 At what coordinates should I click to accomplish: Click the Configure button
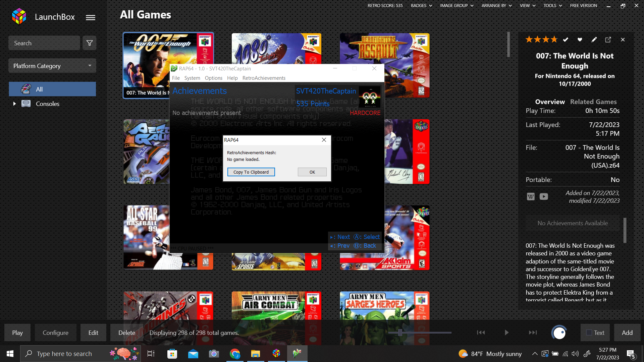(x=55, y=333)
